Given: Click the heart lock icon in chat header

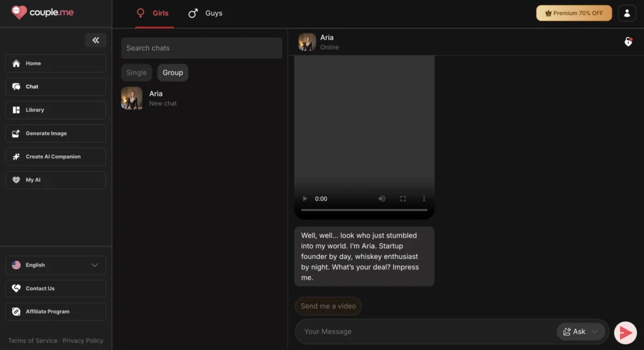Looking at the screenshot, I should click(x=628, y=42).
